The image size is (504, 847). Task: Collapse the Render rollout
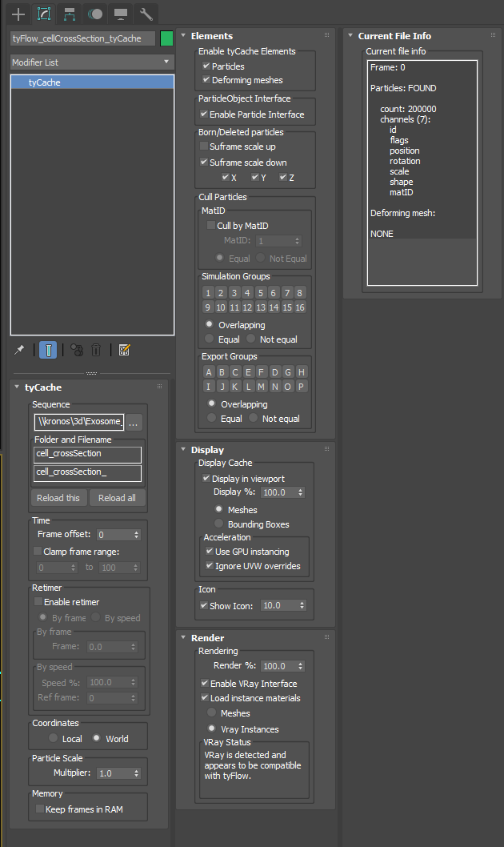point(183,637)
